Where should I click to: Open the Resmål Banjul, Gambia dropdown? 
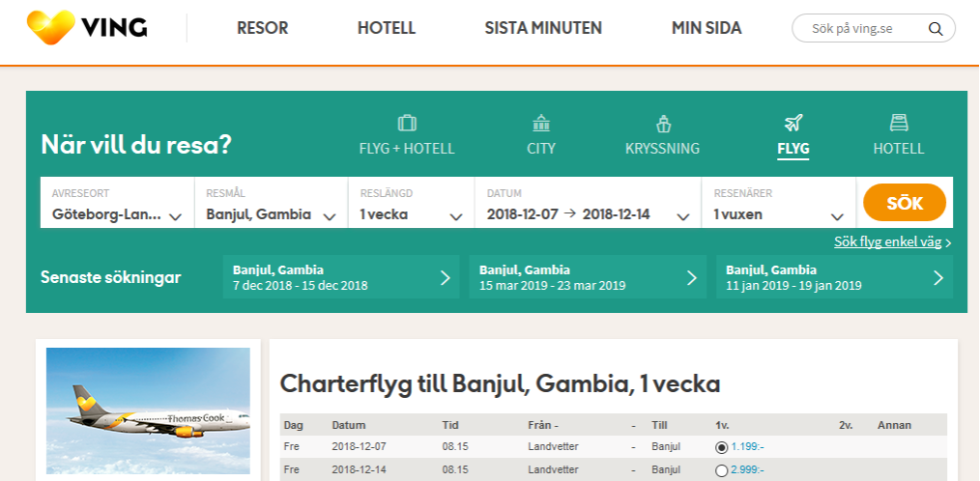272,203
